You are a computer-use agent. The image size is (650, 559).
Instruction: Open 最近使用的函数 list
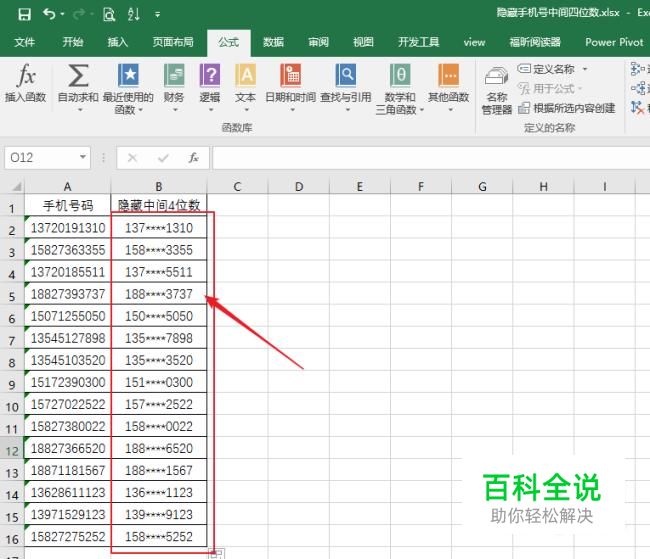(128, 88)
